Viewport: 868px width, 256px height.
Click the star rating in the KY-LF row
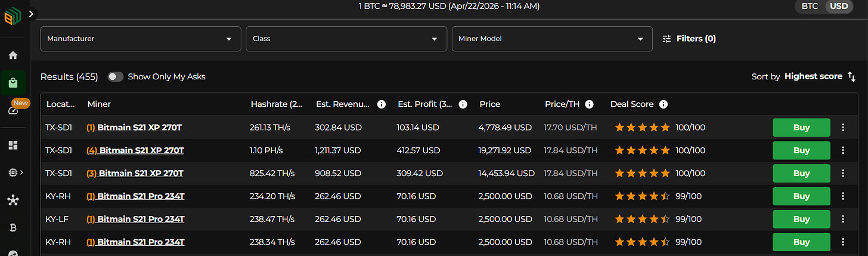pyautogui.click(x=643, y=219)
